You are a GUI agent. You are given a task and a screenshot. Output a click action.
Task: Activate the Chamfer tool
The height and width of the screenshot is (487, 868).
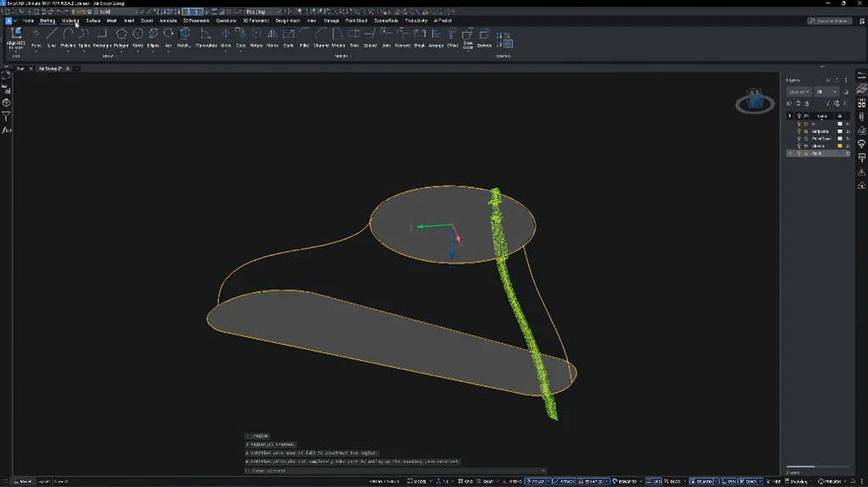[x=320, y=37]
